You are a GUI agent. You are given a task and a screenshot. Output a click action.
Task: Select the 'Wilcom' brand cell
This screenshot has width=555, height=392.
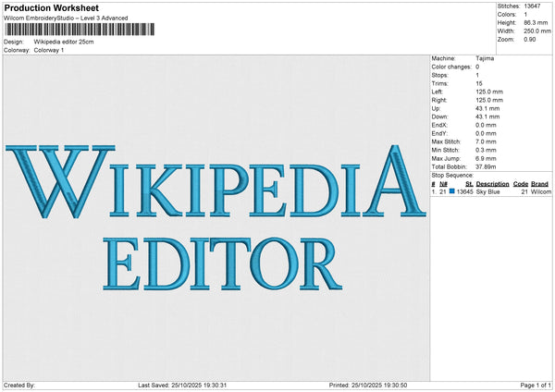541,191
